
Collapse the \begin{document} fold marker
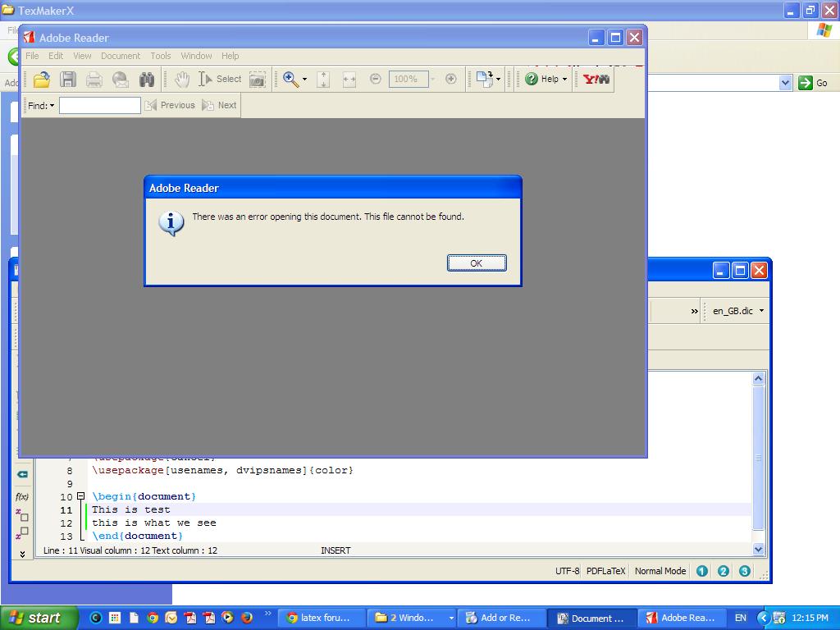(x=81, y=496)
